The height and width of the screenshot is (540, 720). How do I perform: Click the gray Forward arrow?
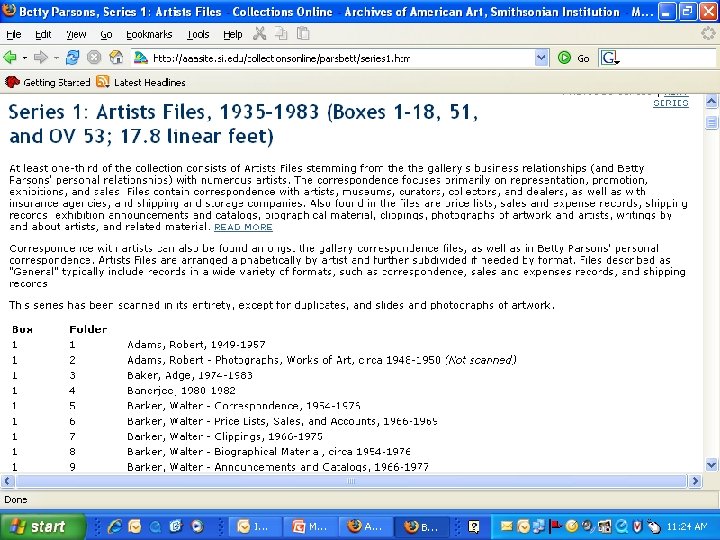(x=40, y=57)
